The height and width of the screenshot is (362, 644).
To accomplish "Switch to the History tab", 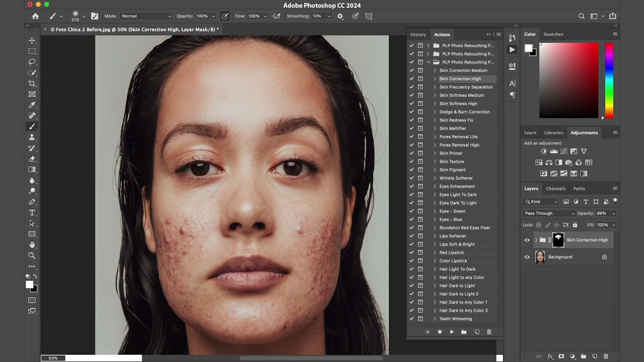I will [418, 35].
